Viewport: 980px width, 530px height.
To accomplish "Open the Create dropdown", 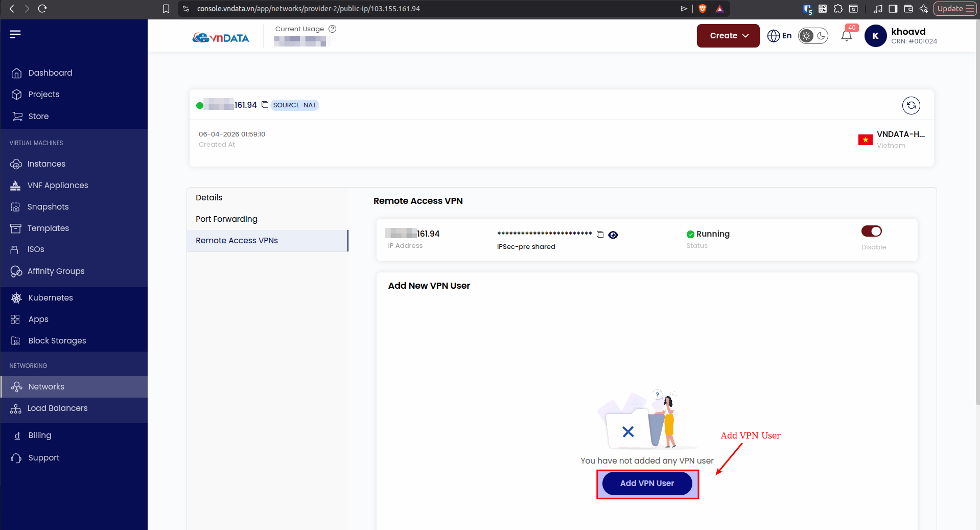I will click(728, 36).
